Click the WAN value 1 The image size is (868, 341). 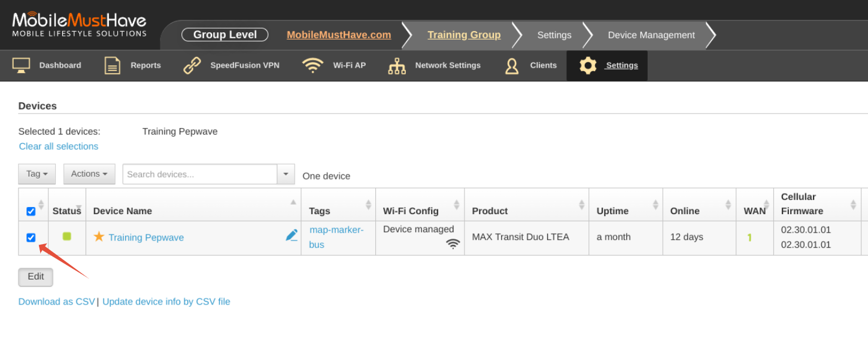[749, 238]
